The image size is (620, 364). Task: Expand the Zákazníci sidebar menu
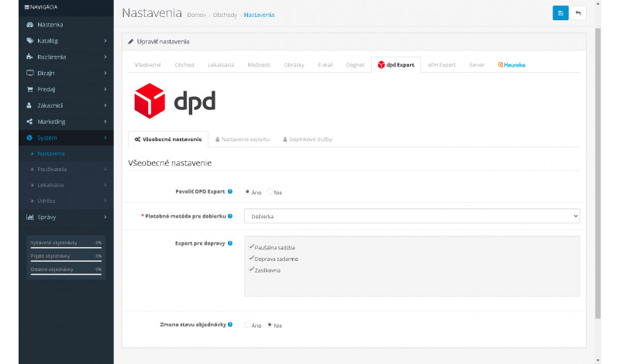click(105, 105)
